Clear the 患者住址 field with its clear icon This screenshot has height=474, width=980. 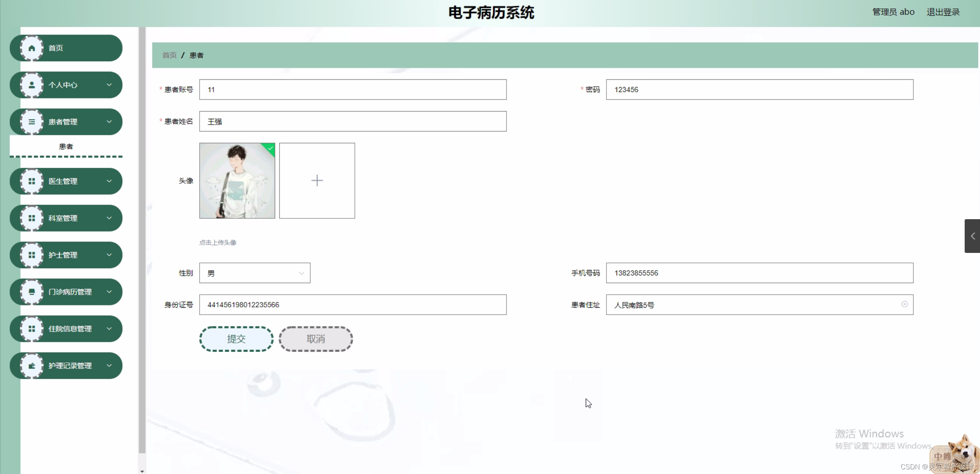(905, 304)
